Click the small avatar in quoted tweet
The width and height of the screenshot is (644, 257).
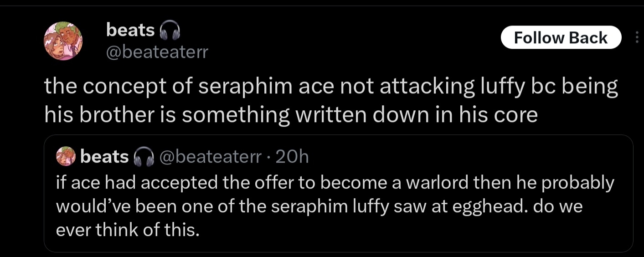point(65,156)
